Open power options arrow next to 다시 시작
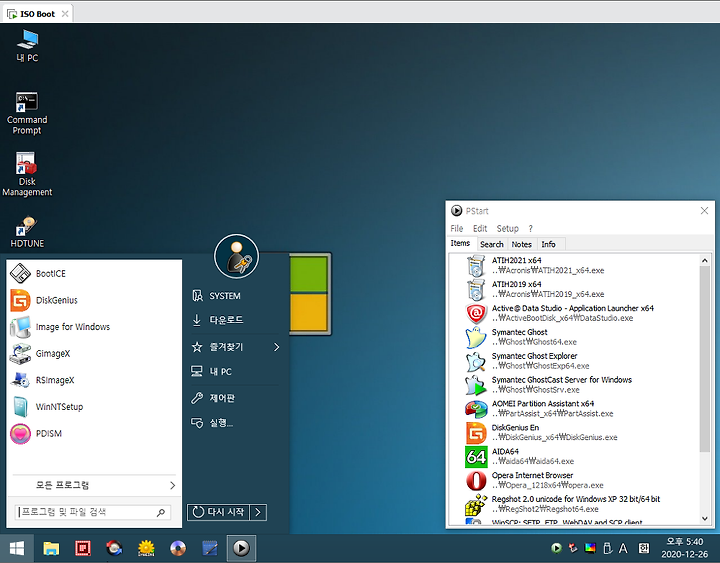Image resolution: width=720 pixels, height=563 pixels. 258,512
